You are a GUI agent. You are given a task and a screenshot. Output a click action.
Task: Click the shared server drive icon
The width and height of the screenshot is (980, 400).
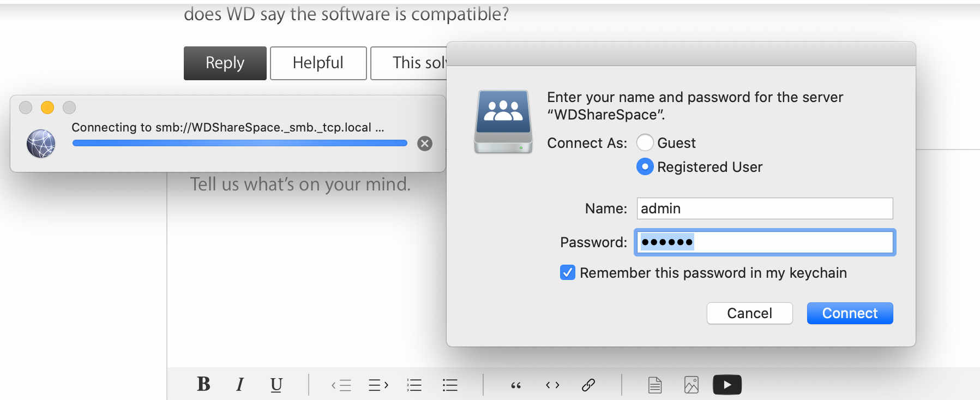click(503, 122)
